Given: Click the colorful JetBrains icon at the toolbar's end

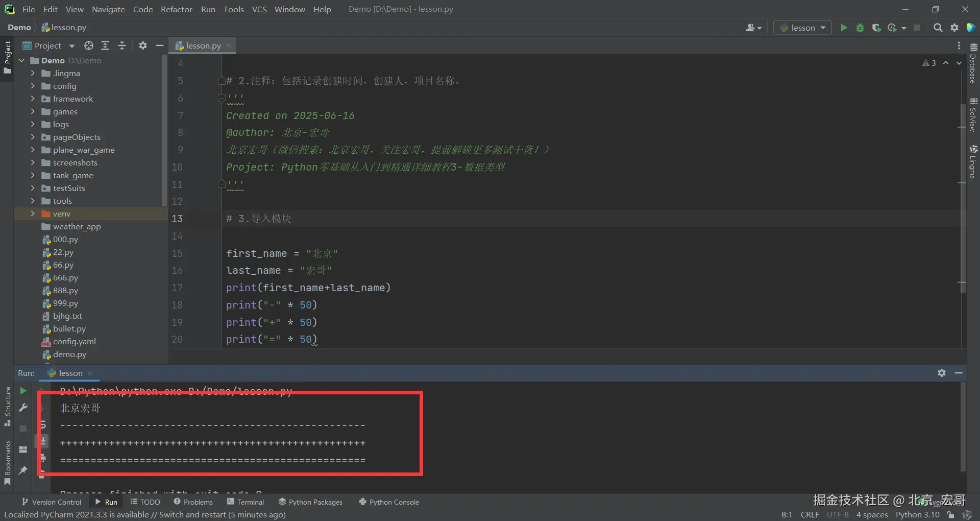Looking at the screenshot, I should click(x=971, y=28).
